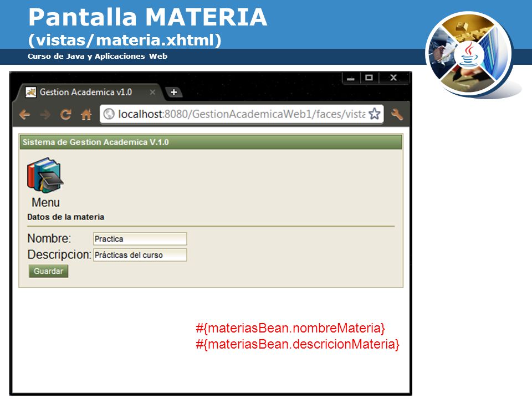Close the Gestion Academica v1.0 tab

pyautogui.click(x=153, y=92)
